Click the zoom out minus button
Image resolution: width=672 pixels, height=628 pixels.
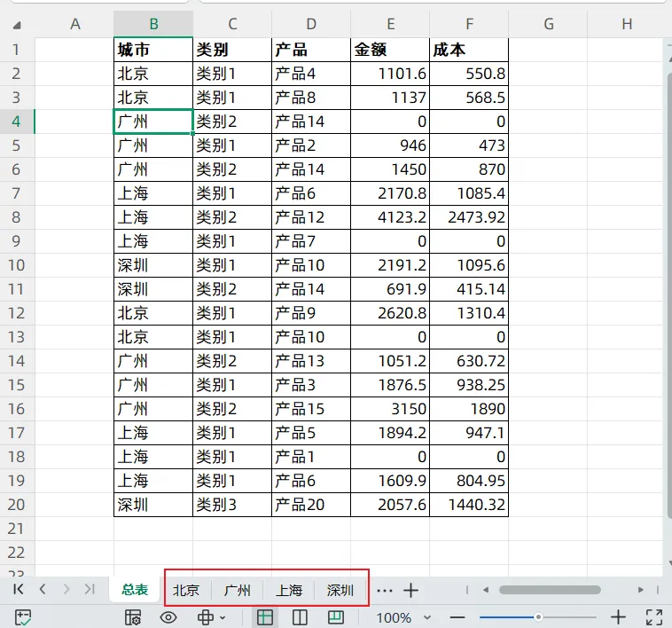pos(457,617)
